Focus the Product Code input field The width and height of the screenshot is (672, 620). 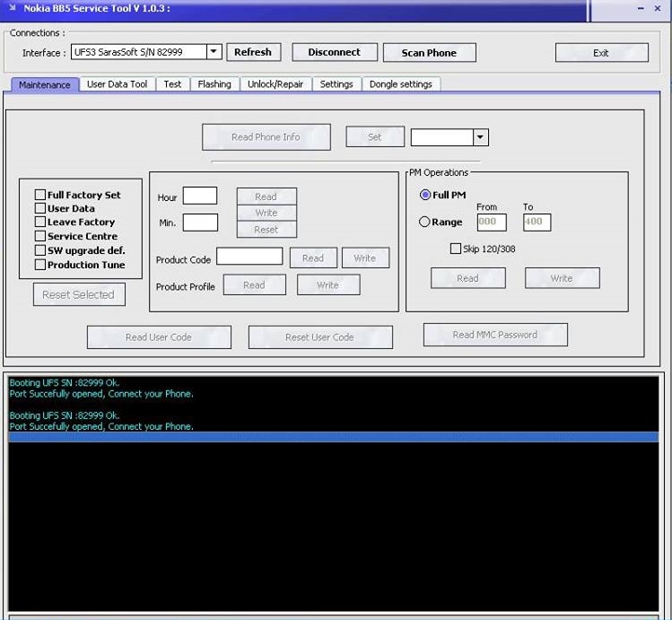(249, 257)
